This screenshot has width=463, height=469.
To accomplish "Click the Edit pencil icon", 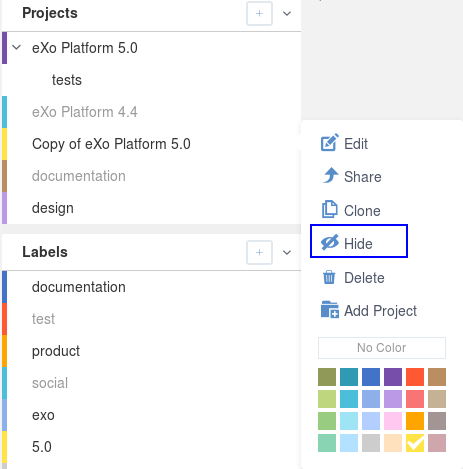I will [x=330, y=143].
